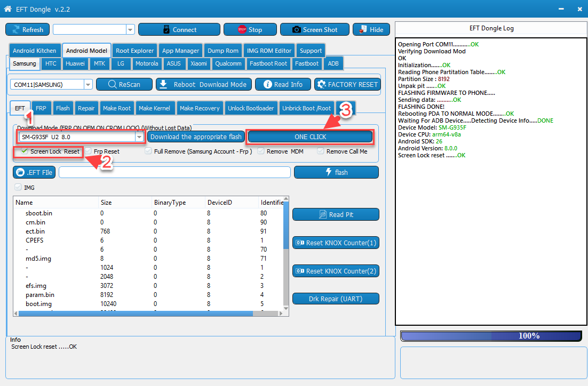Select the Android Model tab
This screenshot has height=386, width=588.
click(86, 51)
